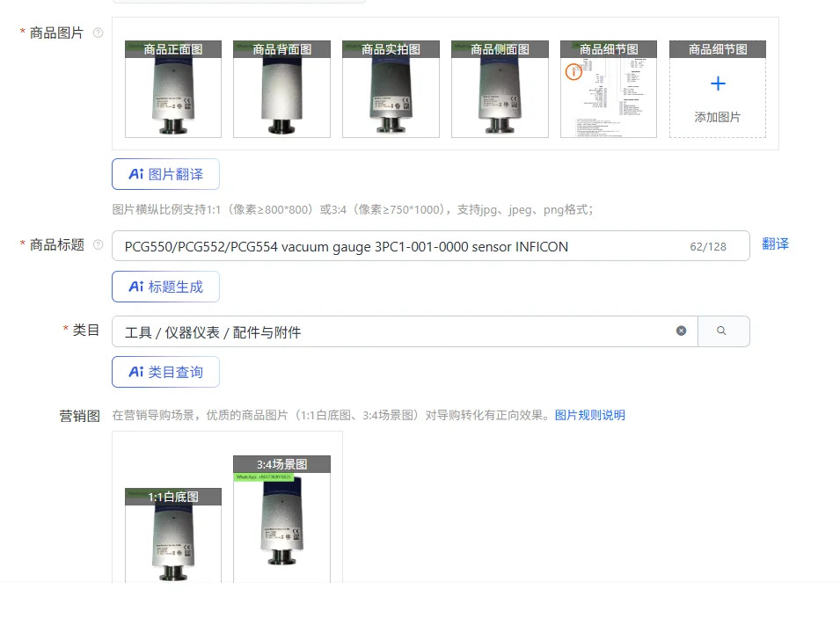Open the 商品细节图 diagram thumbnail
The image size is (840, 640).
609,89
